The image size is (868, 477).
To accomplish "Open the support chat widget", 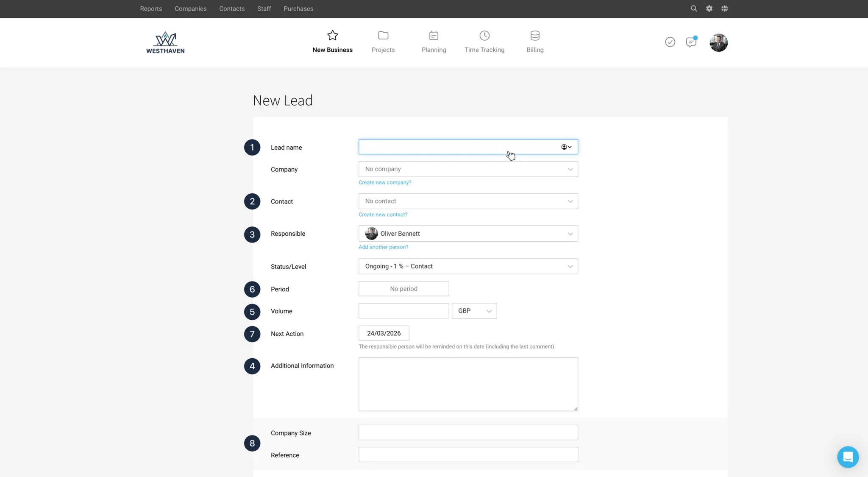I will tap(848, 457).
